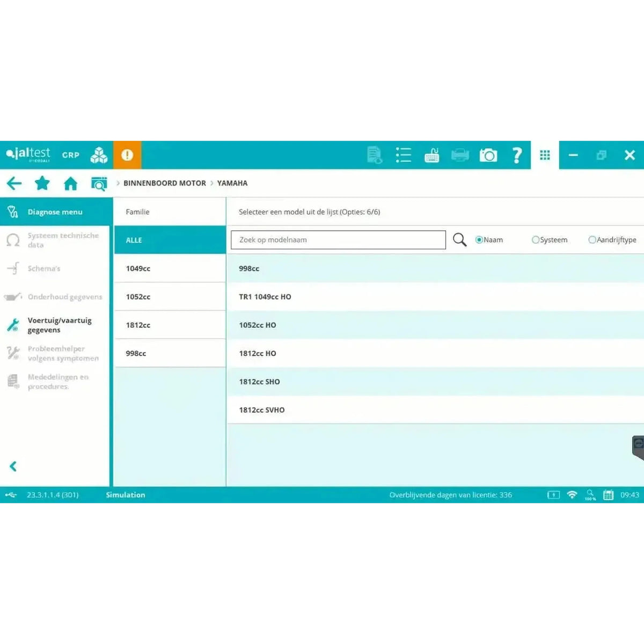The height and width of the screenshot is (644, 644).
Task: Open Mededelingen en procedures
Action: click(55, 382)
